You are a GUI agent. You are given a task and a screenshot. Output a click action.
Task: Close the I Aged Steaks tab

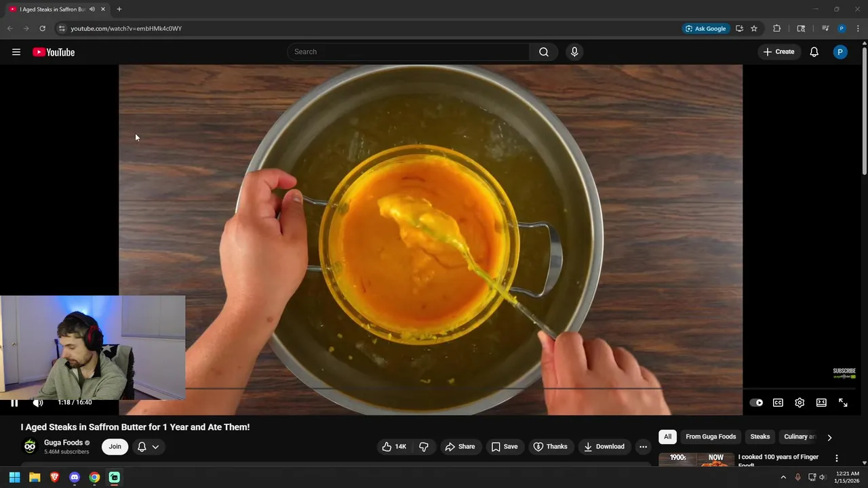(x=104, y=9)
